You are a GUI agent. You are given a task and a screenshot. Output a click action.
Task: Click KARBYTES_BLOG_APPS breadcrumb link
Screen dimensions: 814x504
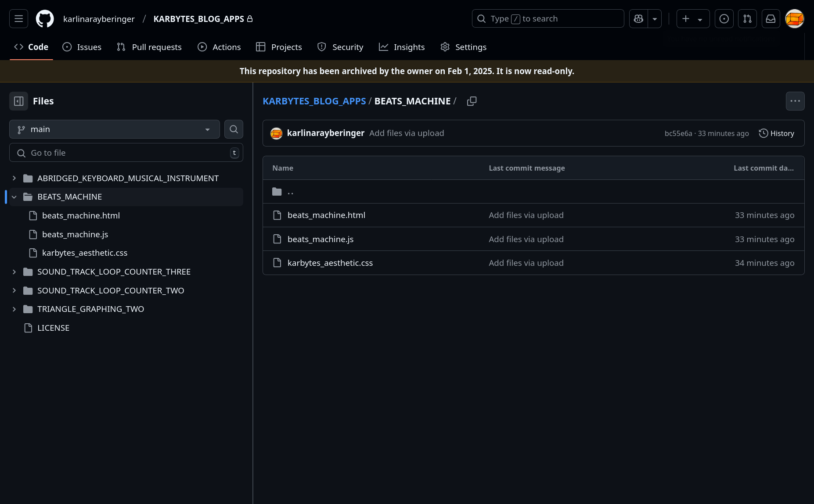314,101
